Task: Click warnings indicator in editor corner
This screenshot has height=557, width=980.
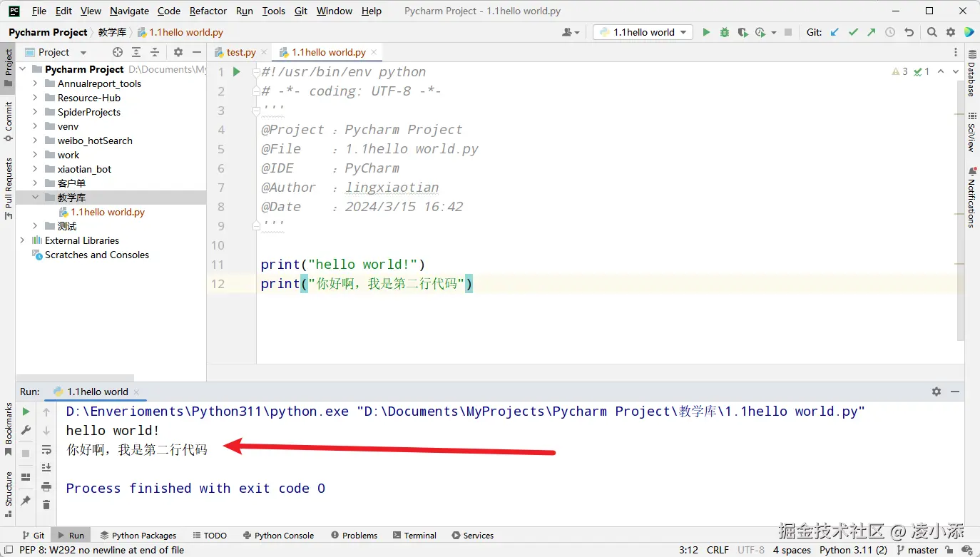Action: click(x=900, y=71)
